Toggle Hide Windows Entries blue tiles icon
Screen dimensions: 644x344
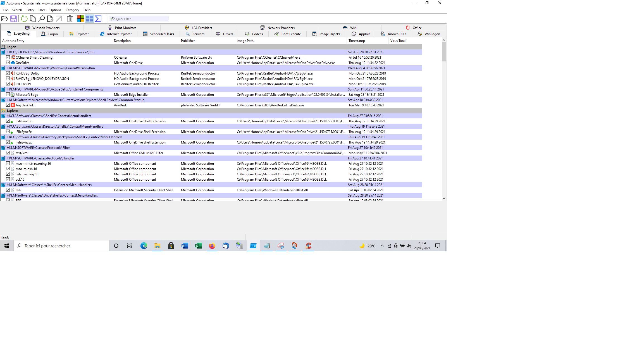click(x=89, y=19)
